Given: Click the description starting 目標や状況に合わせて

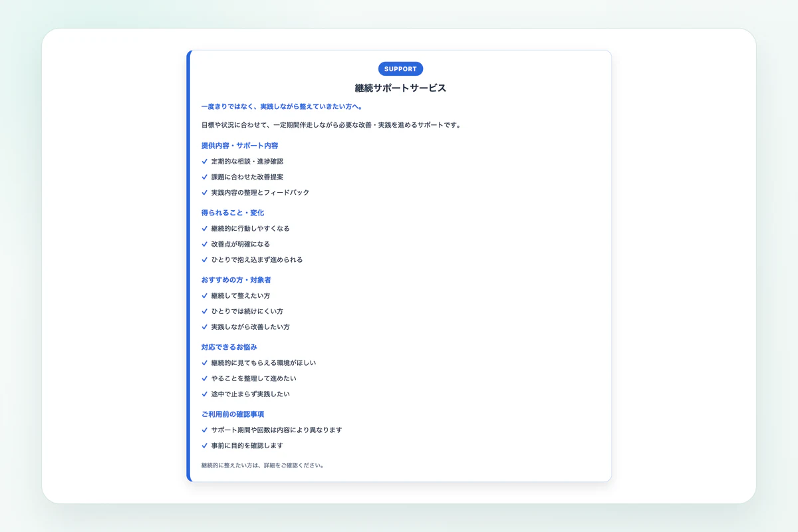Looking at the screenshot, I should pos(331,125).
